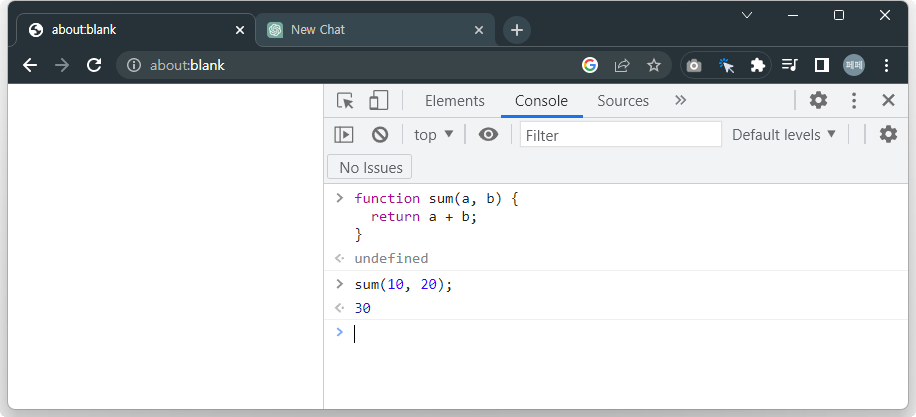Image resolution: width=916 pixels, height=417 pixels.
Task: Show more DevTools tabs chevron
Action: tap(680, 100)
